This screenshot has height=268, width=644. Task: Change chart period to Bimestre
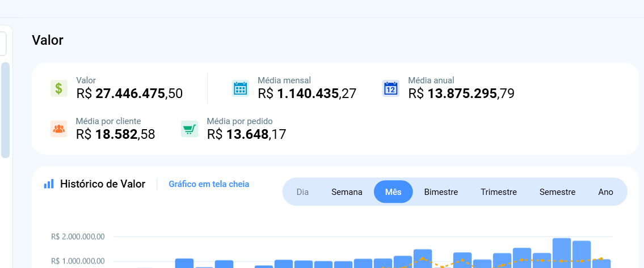tap(441, 192)
